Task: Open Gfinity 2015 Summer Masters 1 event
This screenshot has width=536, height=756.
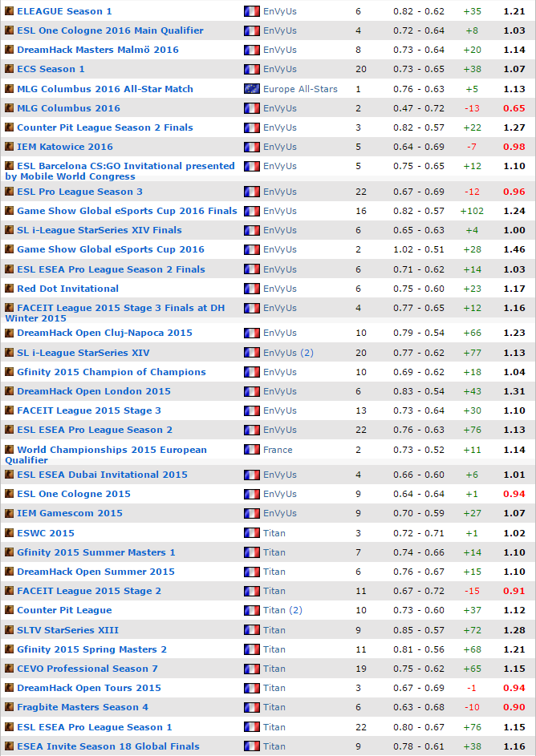Action: point(96,552)
